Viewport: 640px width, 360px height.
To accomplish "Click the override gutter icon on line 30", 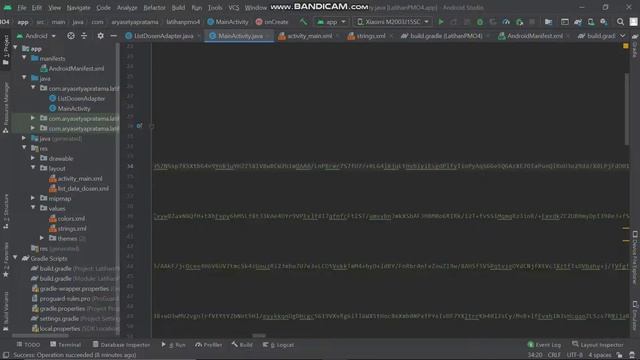I will (x=139, y=126).
